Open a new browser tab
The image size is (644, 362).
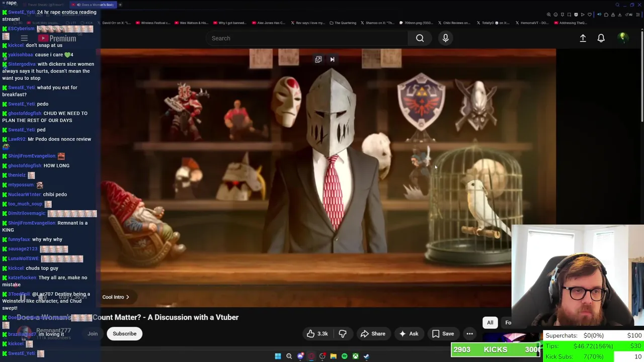click(x=120, y=5)
